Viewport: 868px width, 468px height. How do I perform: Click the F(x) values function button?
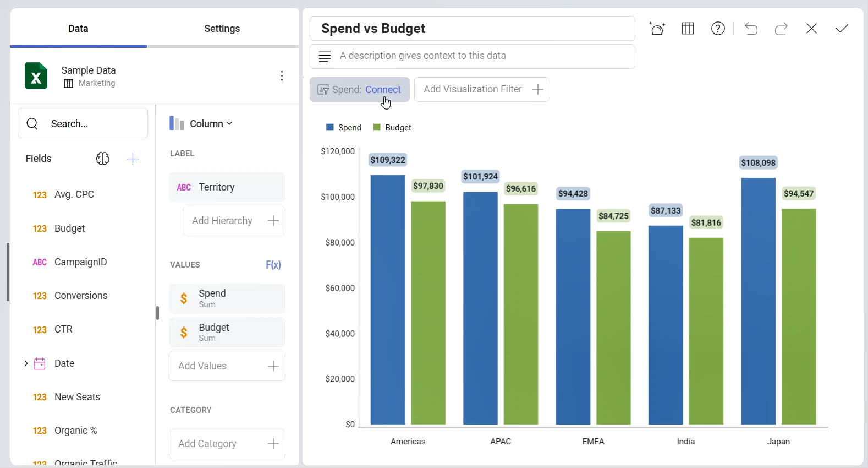point(273,265)
